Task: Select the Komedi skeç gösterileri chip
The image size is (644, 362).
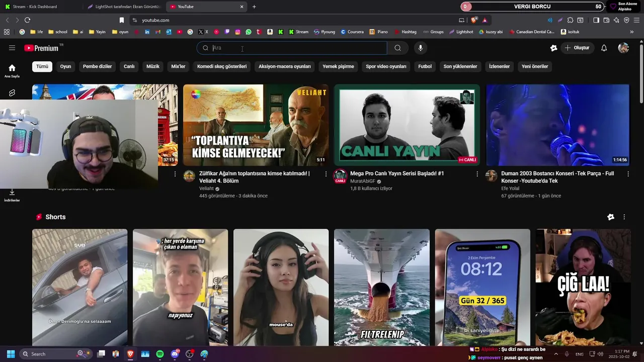Action: 222,66
